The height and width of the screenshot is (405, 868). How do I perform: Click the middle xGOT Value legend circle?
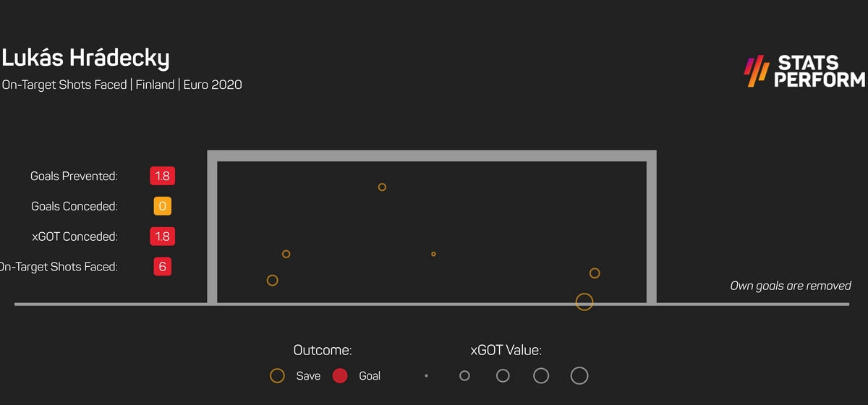click(503, 376)
